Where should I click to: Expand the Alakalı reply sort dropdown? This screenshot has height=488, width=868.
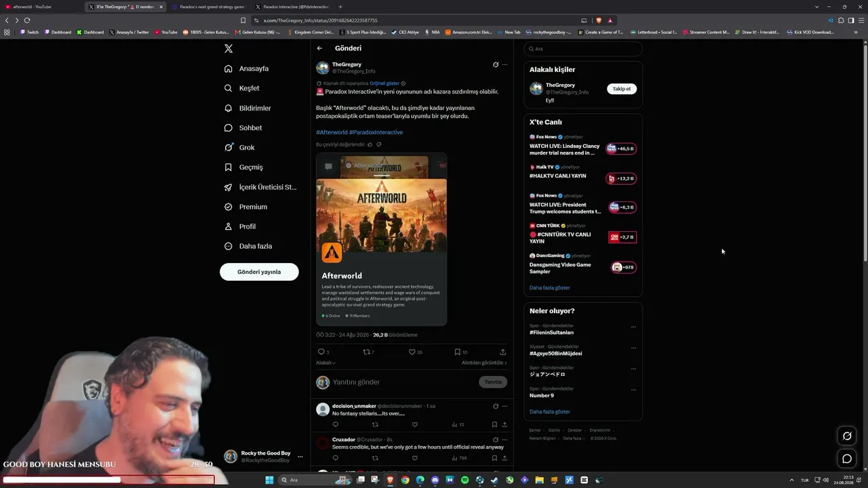(x=325, y=363)
